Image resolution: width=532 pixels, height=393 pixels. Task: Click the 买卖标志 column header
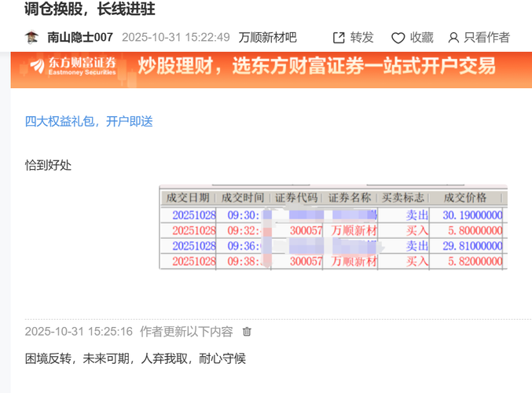(x=403, y=197)
